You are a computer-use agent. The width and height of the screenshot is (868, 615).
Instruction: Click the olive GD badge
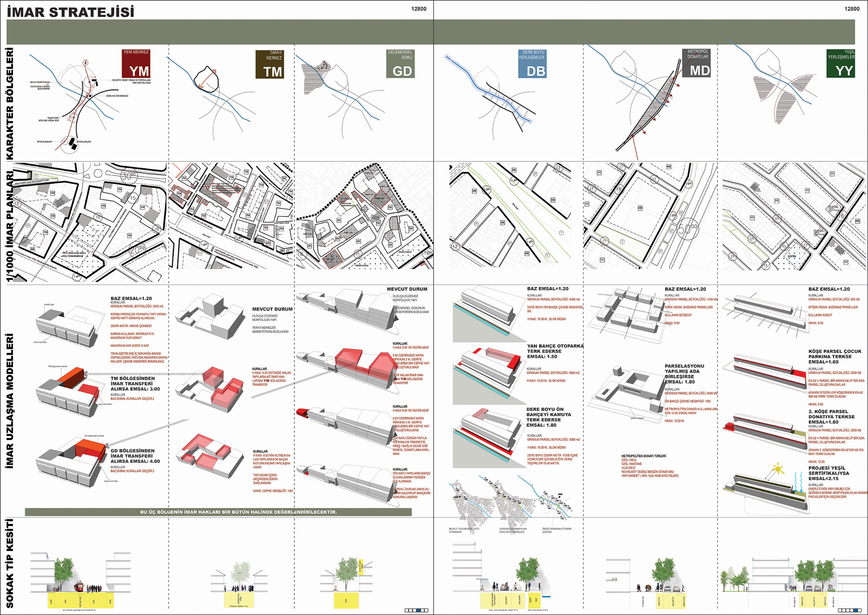click(400, 64)
